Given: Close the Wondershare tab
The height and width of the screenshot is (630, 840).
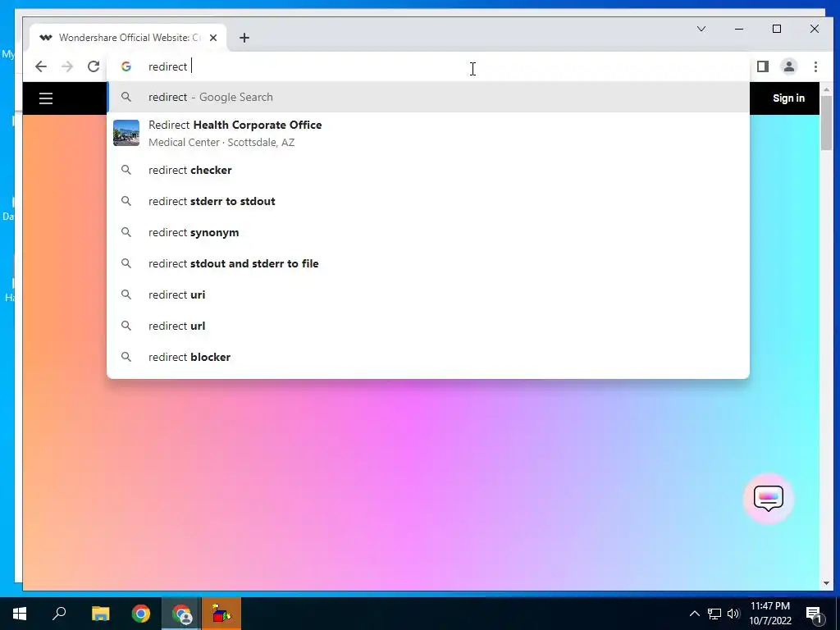Looking at the screenshot, I should [x=213, y=38].
